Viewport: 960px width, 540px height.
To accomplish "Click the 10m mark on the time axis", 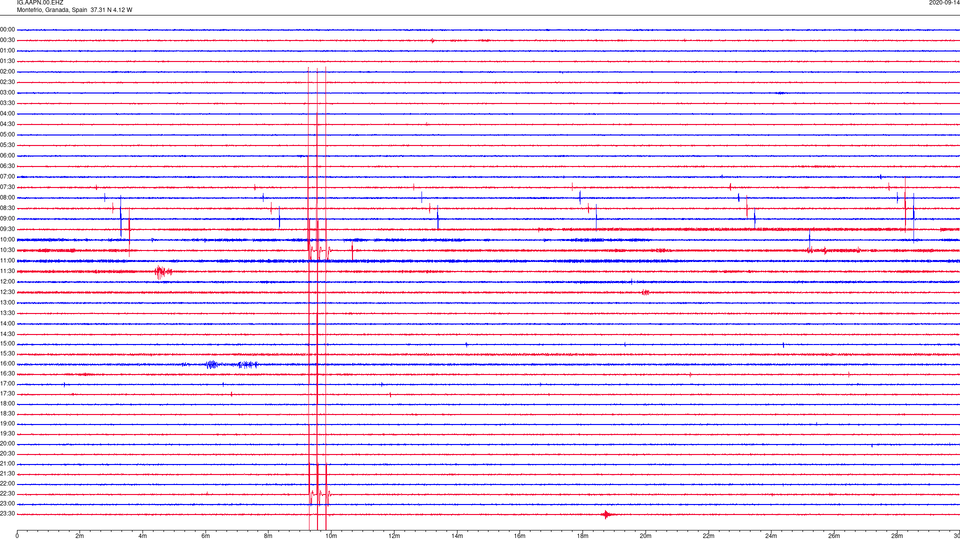I will [x=331, y=536].
